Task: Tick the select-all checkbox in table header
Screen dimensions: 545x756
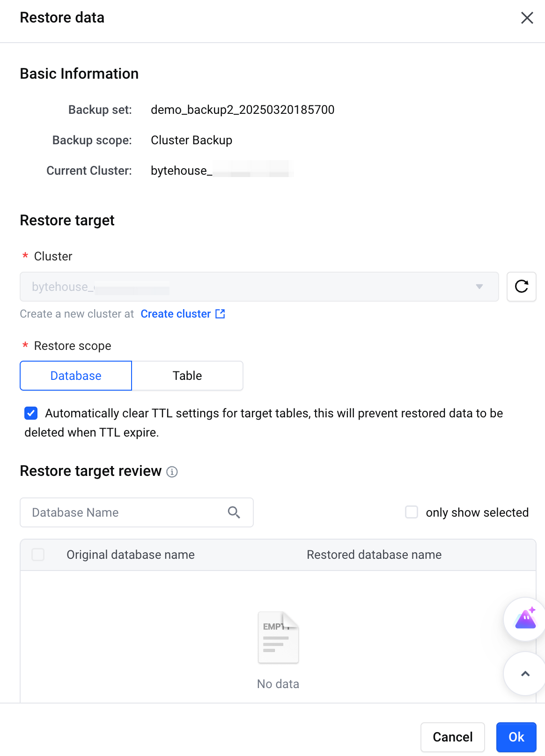Action: [x=38, y=555]
